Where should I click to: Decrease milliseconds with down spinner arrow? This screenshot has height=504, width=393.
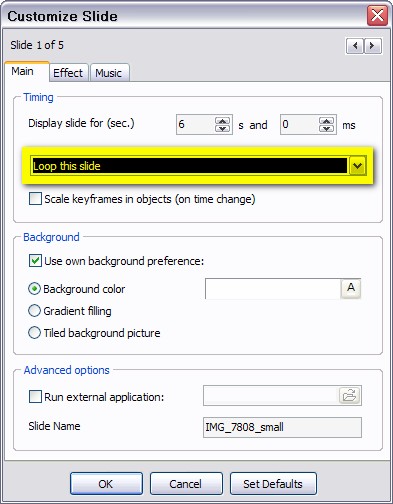coord(326,128)
